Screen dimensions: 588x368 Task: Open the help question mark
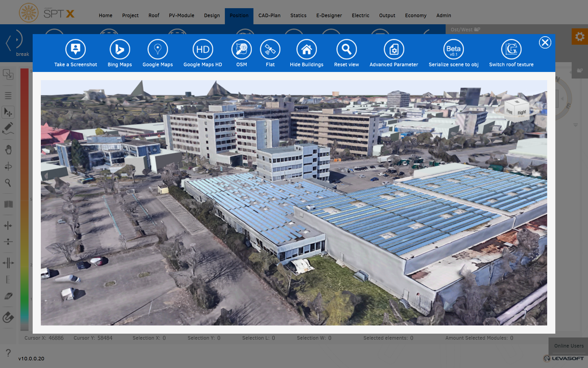click(x=8, y=353)
